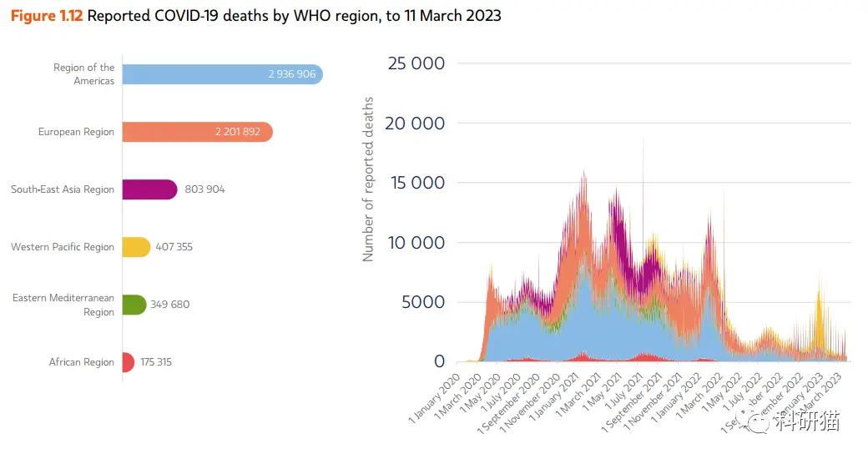Click the 0 y-axis tick label
868x459 pixels.
point(440,361)
